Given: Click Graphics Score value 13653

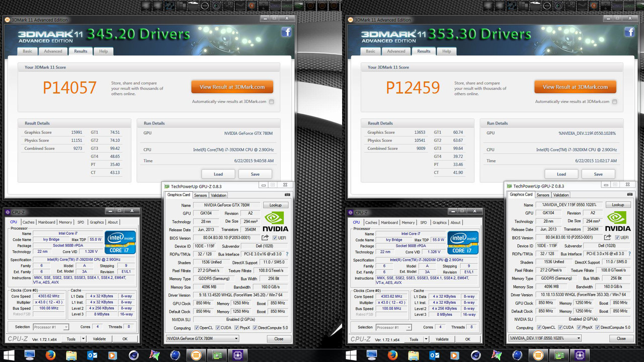Looking at the screenshot, I should click(420, 132).
